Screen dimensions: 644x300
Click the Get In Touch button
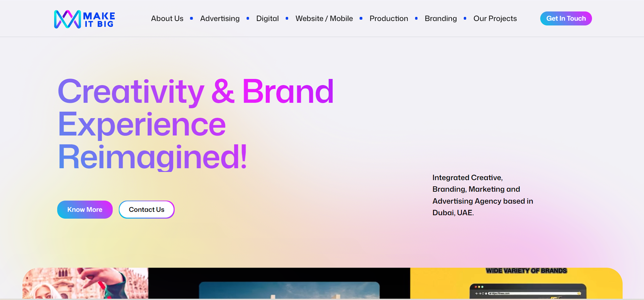(566, 19)
